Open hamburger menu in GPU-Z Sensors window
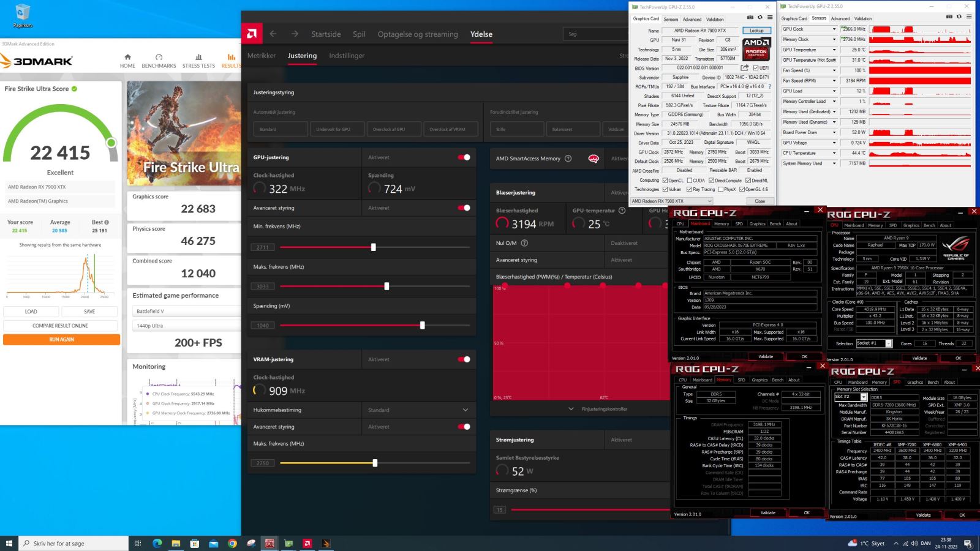Screen dimensions: 980x551 click(969, 17)
